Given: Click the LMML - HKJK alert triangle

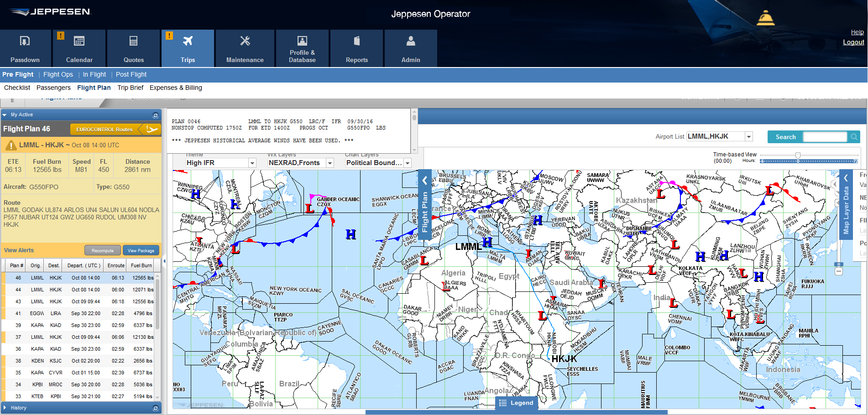Looking at the screenshot, I should pyautogui.click(x=11, y=145).
